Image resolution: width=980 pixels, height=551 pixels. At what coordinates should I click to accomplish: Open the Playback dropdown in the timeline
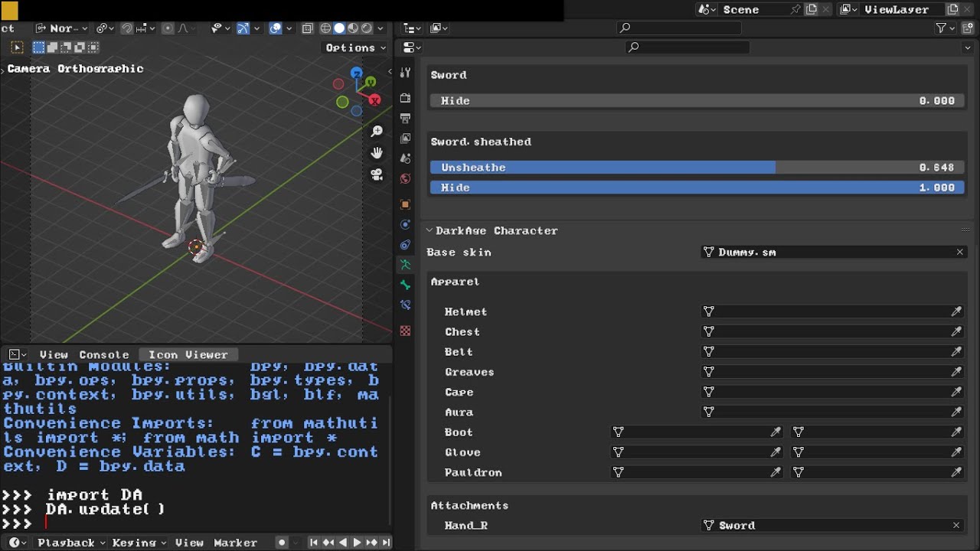point(71,543)
